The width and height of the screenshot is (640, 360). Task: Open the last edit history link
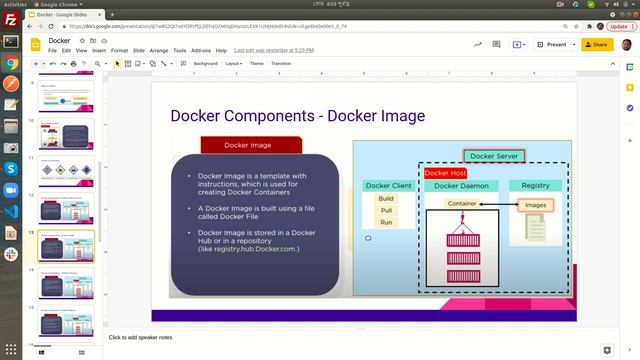tap(274, 51)
